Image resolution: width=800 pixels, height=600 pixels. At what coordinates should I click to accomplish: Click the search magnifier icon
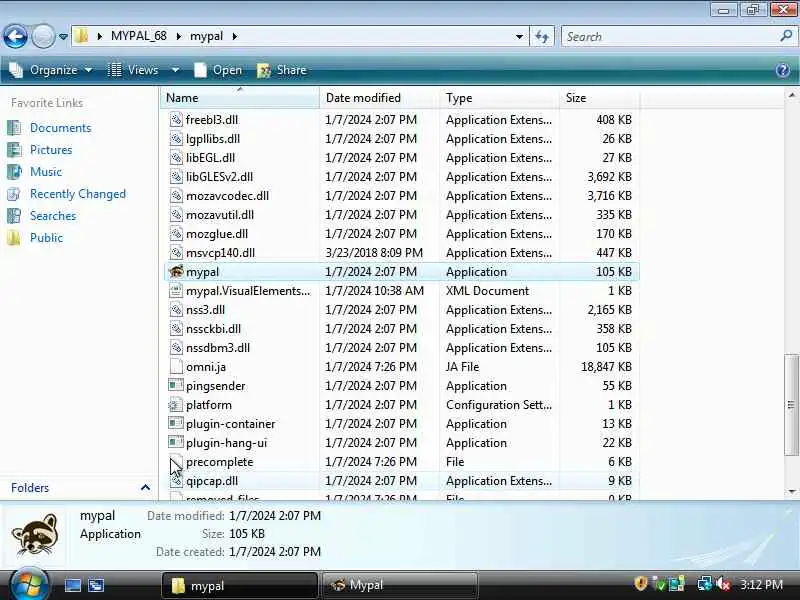(x=786, y=36)
